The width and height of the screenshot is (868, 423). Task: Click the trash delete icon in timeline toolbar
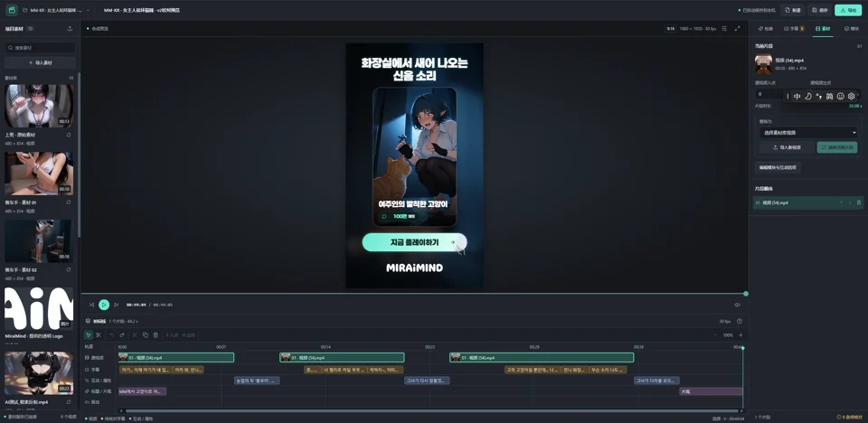(156, 335)
